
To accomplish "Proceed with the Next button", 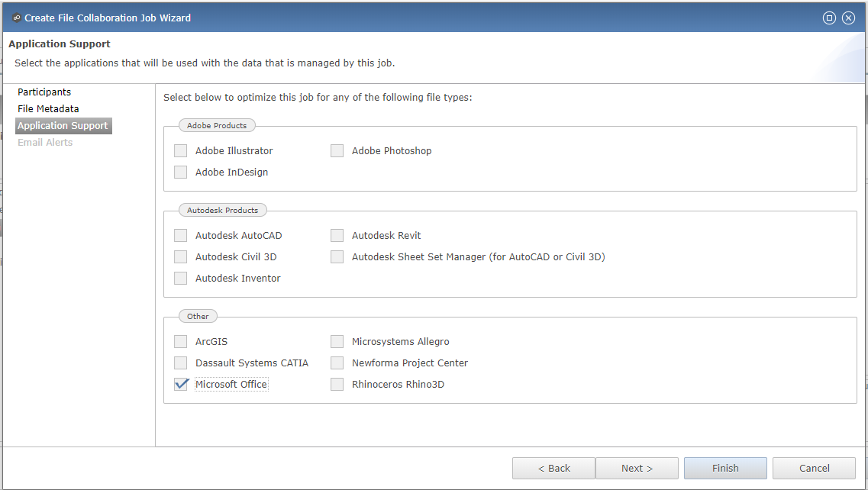I will pos(637,469).
